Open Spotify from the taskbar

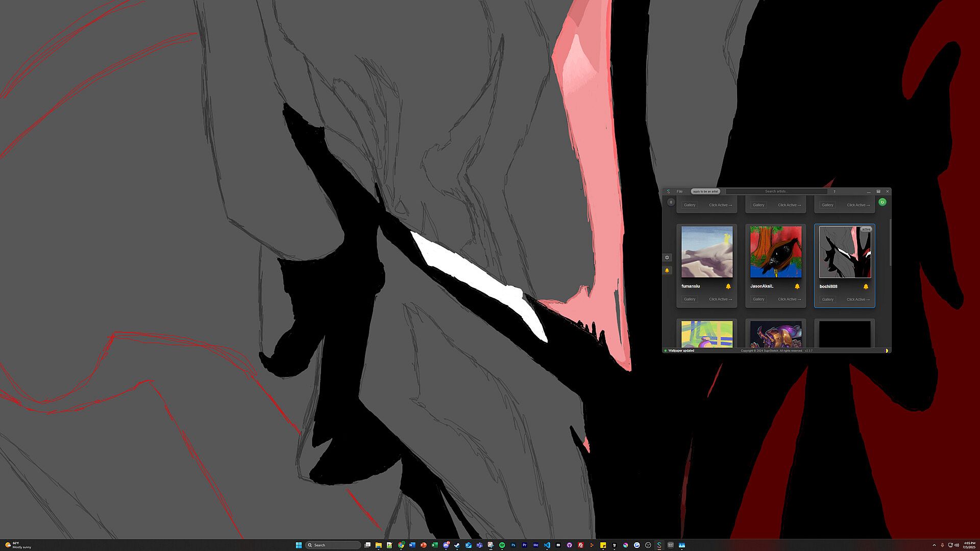pos(502,545)
